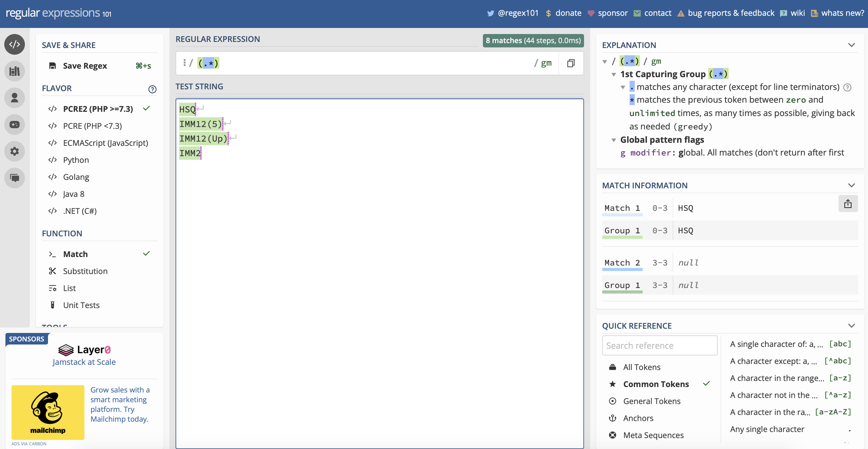Image resolution: width=868 pixels, height=449 pixels.
Task: Select Unit Tests function
Action: [81, 305]
